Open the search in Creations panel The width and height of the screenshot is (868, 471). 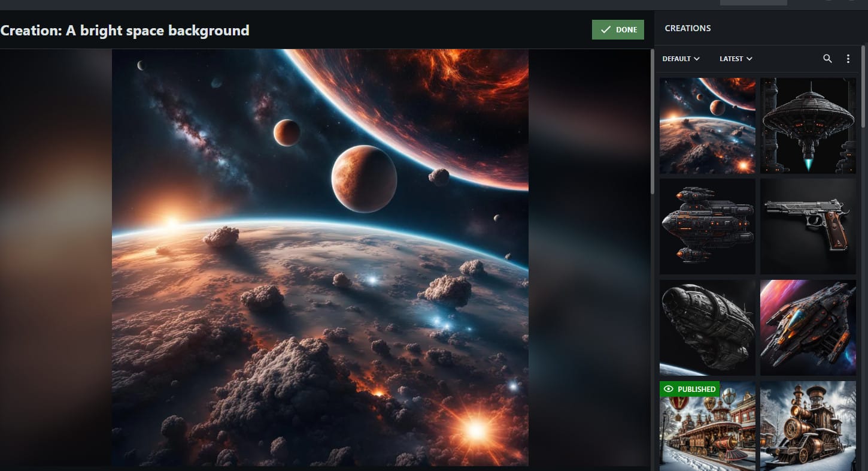coord(827,59)
